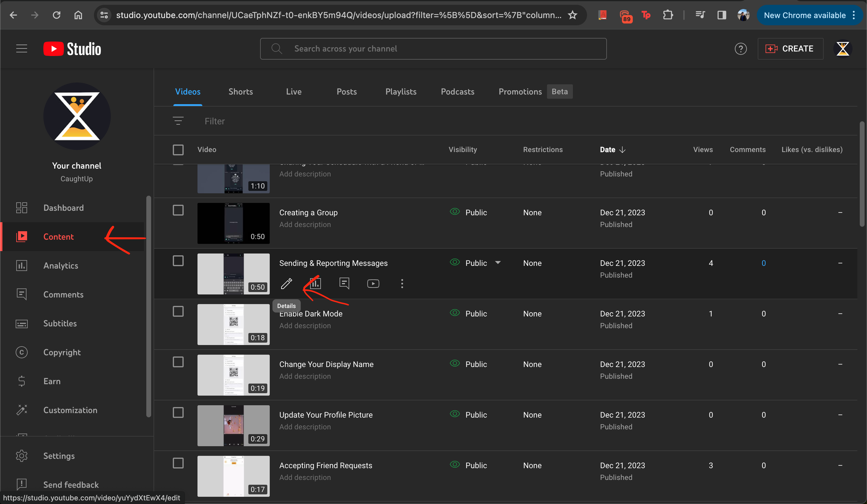Open Analytics icon for Sending & Reporting Messages
This screenshot has height=504, width=867.
(x=315, y=284)
